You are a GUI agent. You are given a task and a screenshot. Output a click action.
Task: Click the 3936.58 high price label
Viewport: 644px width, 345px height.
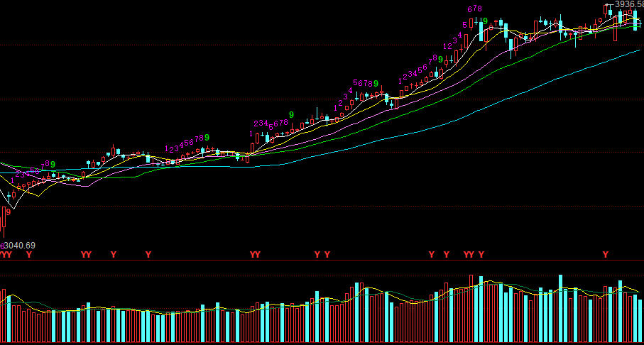[x=628, y=4]
